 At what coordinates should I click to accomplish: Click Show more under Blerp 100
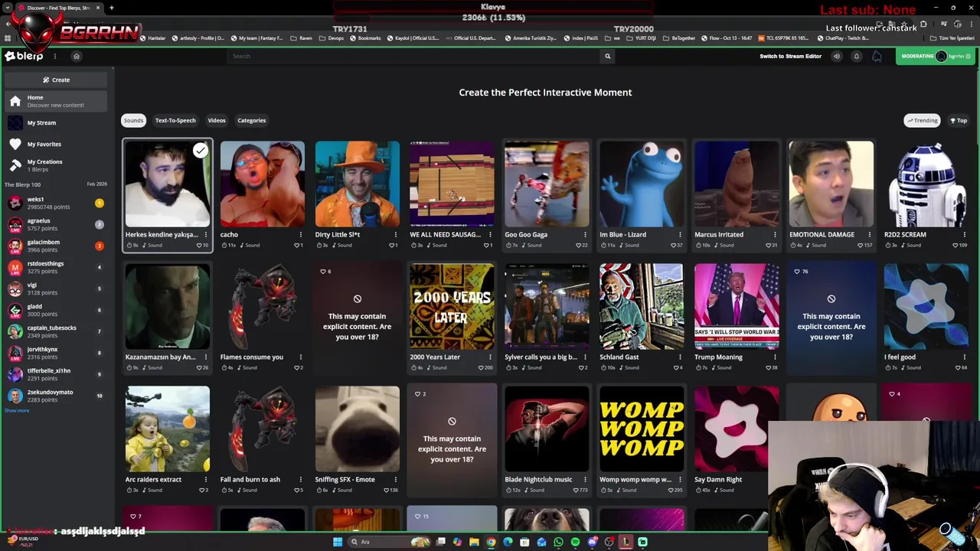click(x=17, y=410)
